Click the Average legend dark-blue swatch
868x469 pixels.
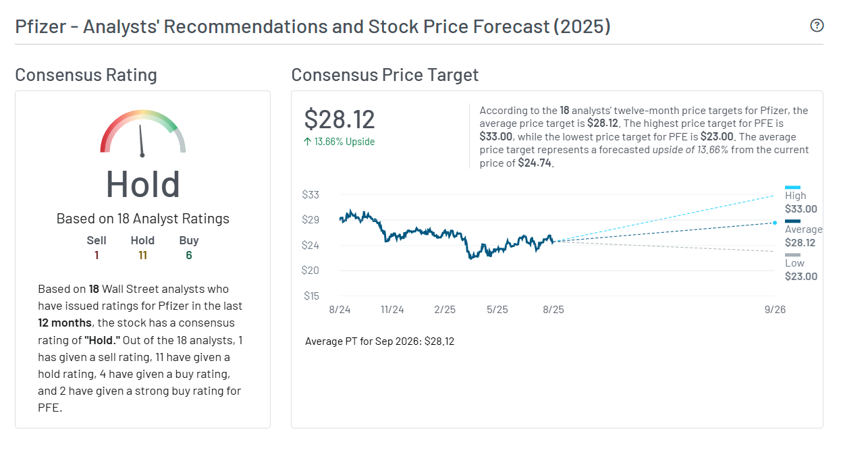[x=792, y=221]
